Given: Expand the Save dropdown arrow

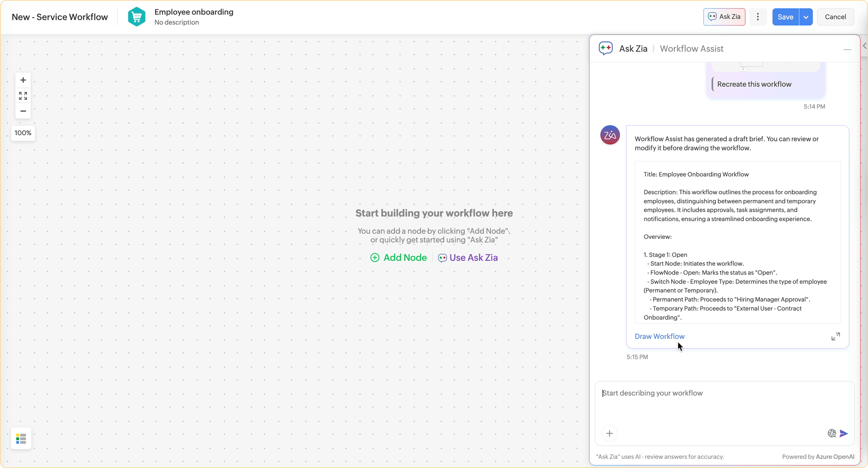Looking at the screenshot, I should click(806, 17).
